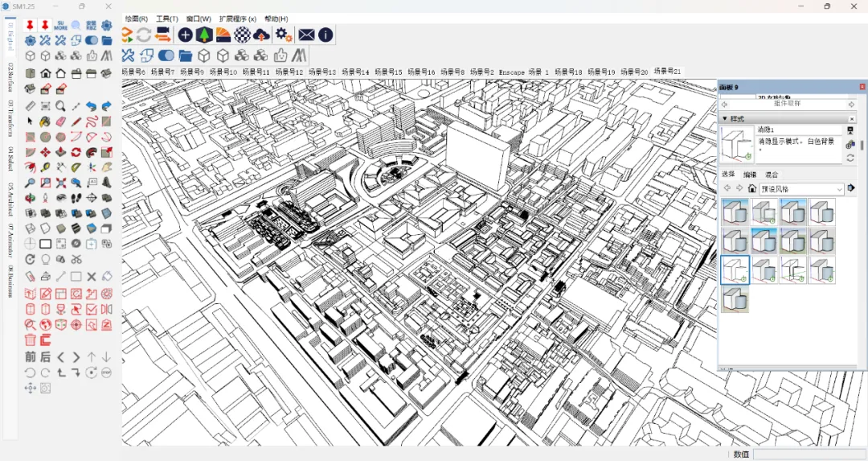
Task: Switch to scene tab 场景号13
Action: 322,72
